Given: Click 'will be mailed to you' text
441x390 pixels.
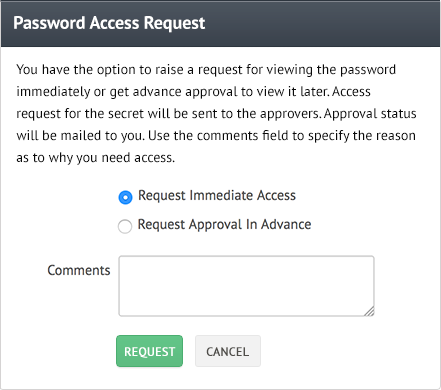Looking at the screenshot, I should coord(80,136).
